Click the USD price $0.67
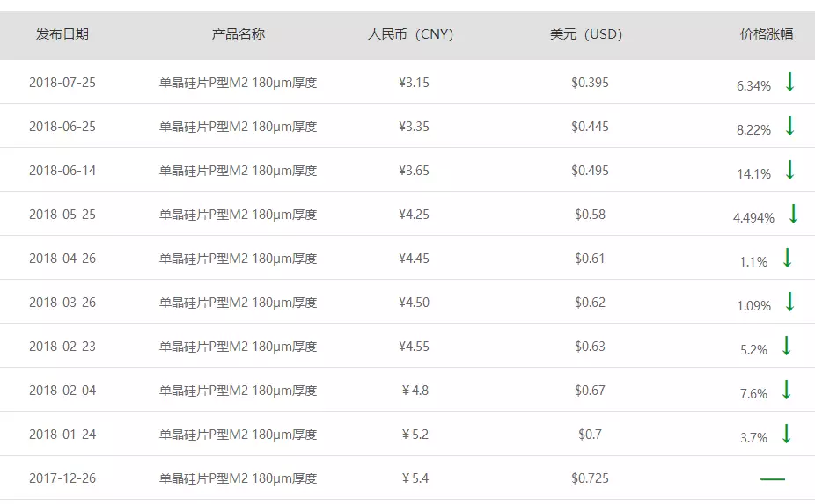Screen dimensions: 815x504 coord(590,391)
